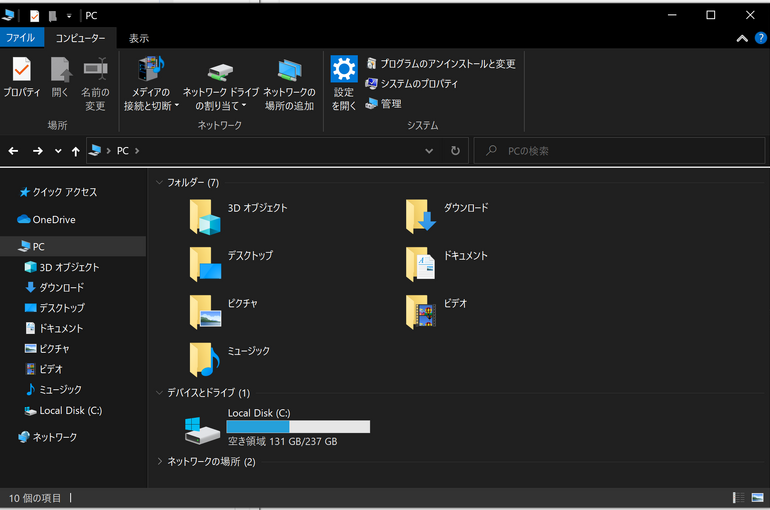This screenshot has width=770, height=510.
Task: Open ネットワーク ドライブの割り当て menu
Action: tap(220, 84)
